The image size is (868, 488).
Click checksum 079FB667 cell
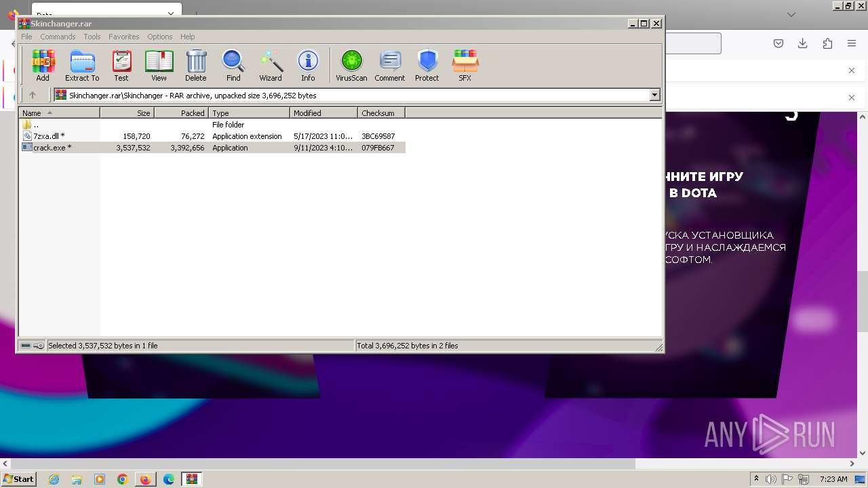(378, 148)
